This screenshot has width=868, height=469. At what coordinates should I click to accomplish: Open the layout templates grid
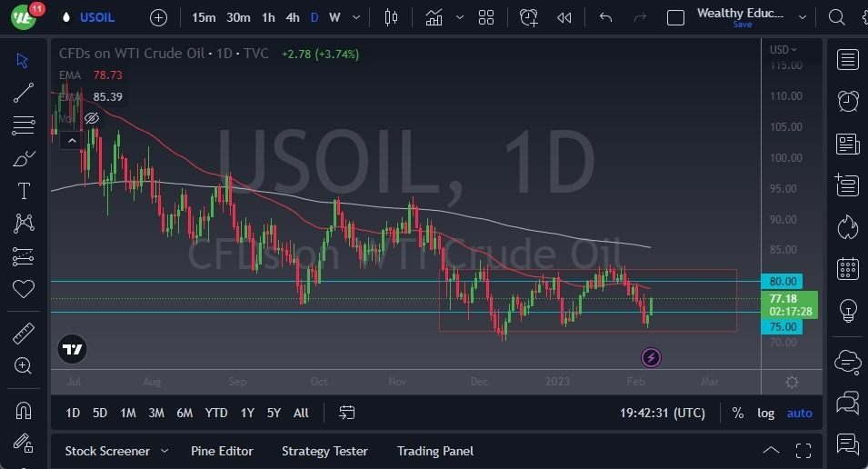[x=486, y=17]
